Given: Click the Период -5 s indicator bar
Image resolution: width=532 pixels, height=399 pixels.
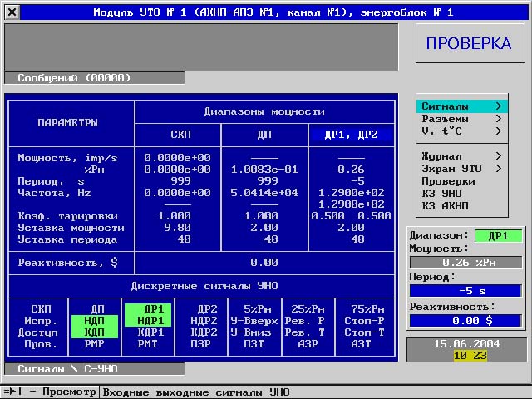Looking at the screenshot, I should pyautogui.click(x=465, y=291).
